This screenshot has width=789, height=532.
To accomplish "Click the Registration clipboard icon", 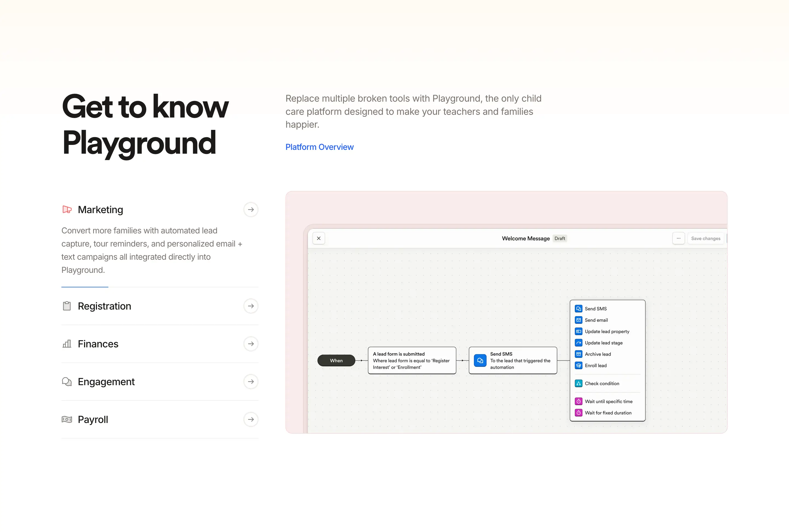I will coord(67,306).
